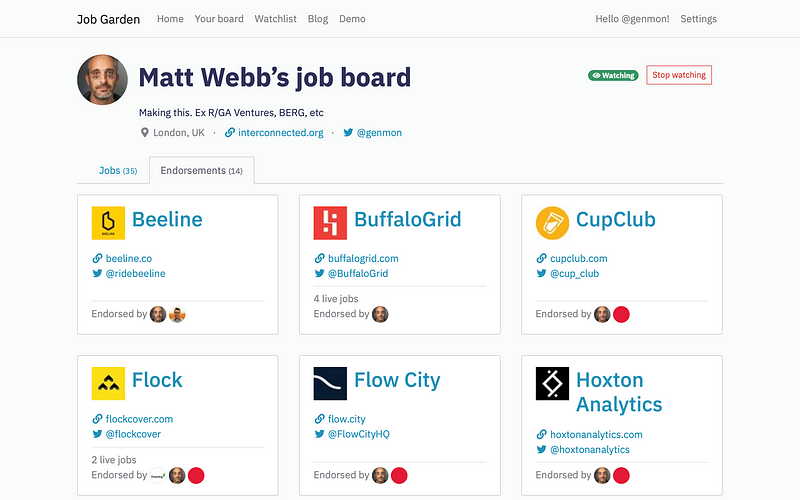The image size is (800, 500).
Task: Open the Demo navigation link
Action: tap(353, 19)
